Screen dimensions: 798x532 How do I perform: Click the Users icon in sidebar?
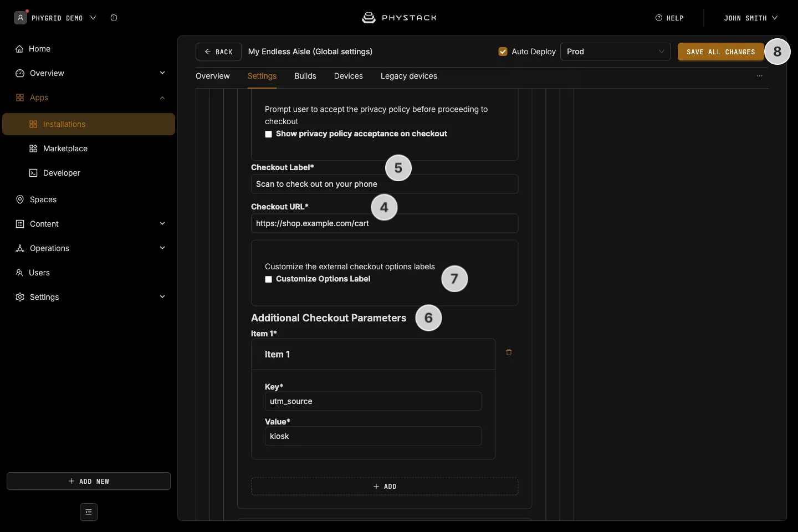point(19,273)
